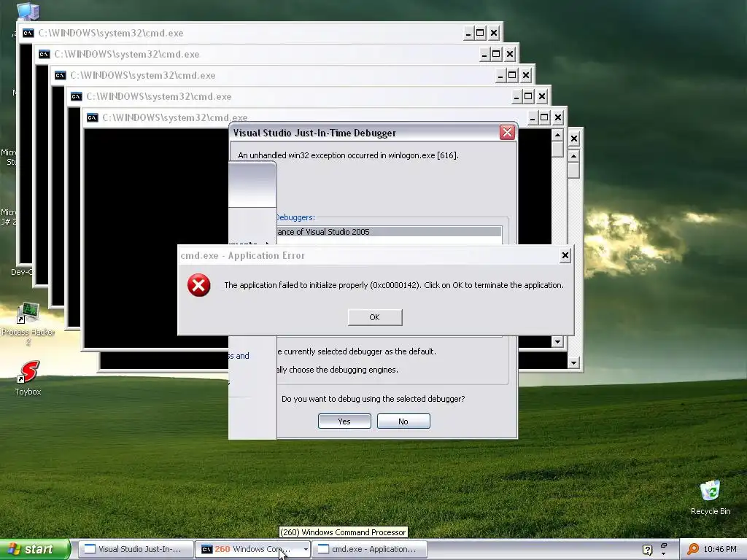Click scroll-down arrow of cmd window behind debugger dialog
The height and width of the screenshot is (560, 747).
pyautogui.click(x=557, y=342)
